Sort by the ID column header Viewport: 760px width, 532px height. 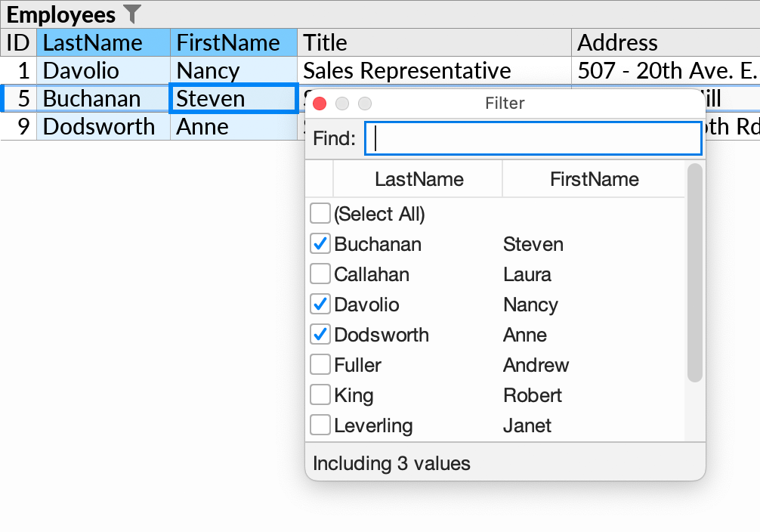point(19,42)
